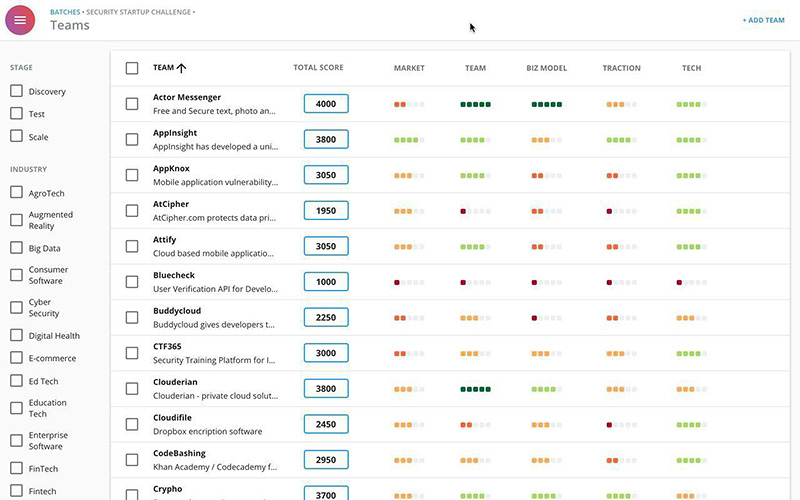Select the AppKnox row checkbox
800x500 pixels.
(x=132, y=175)
